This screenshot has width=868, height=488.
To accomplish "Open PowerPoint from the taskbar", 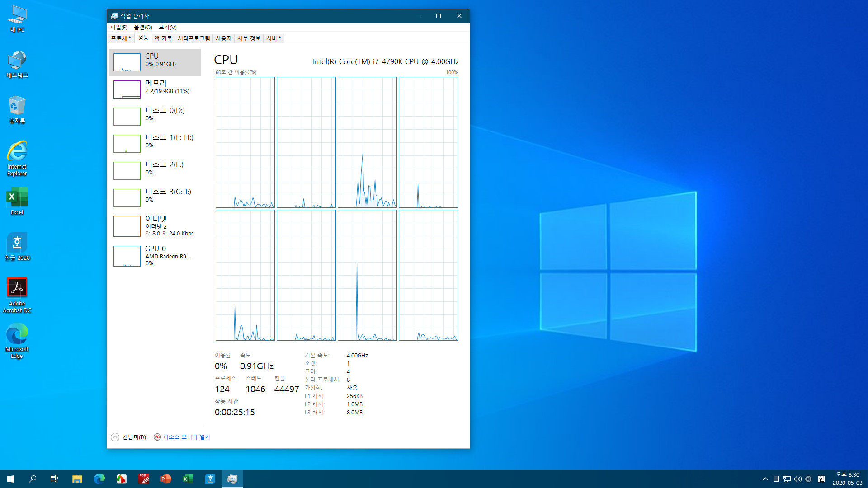I will [166, 479].
